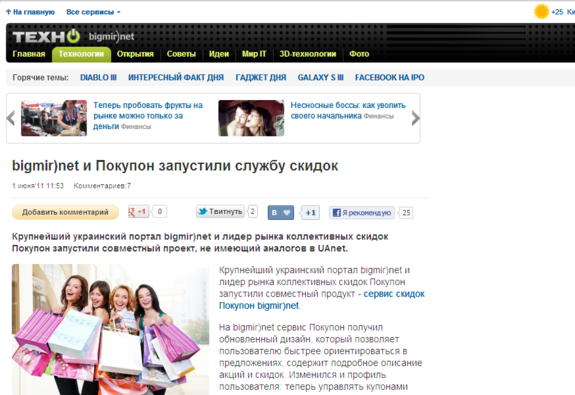The image size is (575, 395).
Task: Click the Google +1 button
Action: 138,212
